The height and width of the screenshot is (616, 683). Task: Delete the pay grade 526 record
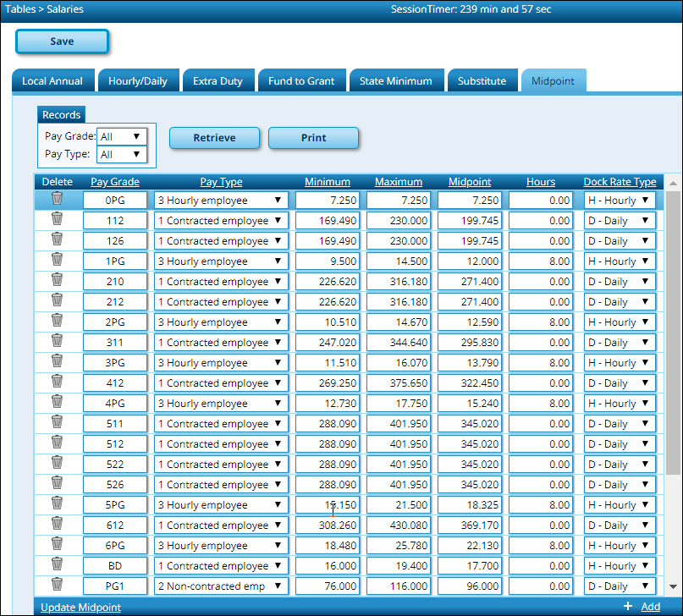coord(57,483)
